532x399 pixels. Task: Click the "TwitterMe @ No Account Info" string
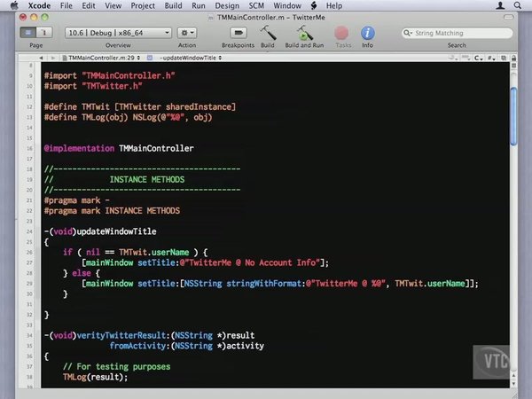[x=250, y=262]
